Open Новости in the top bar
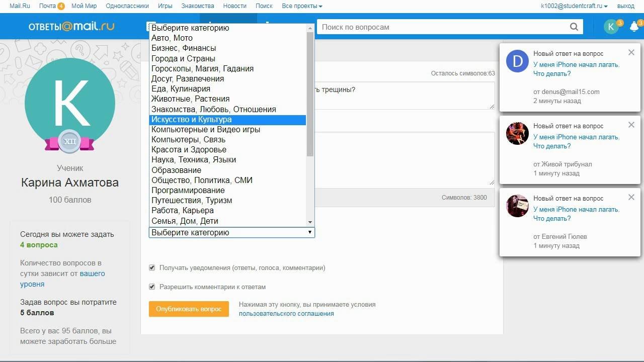644x362 pixels. [234, 6]
